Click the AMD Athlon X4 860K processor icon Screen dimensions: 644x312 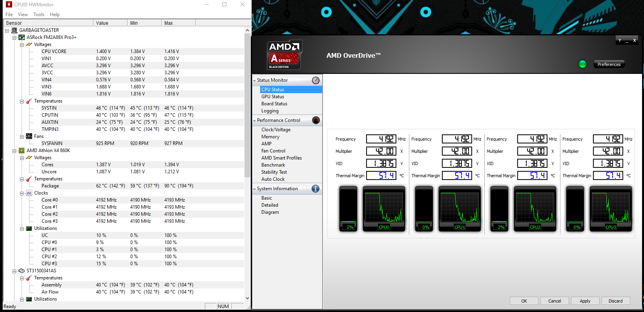click(x=22, y=150)
